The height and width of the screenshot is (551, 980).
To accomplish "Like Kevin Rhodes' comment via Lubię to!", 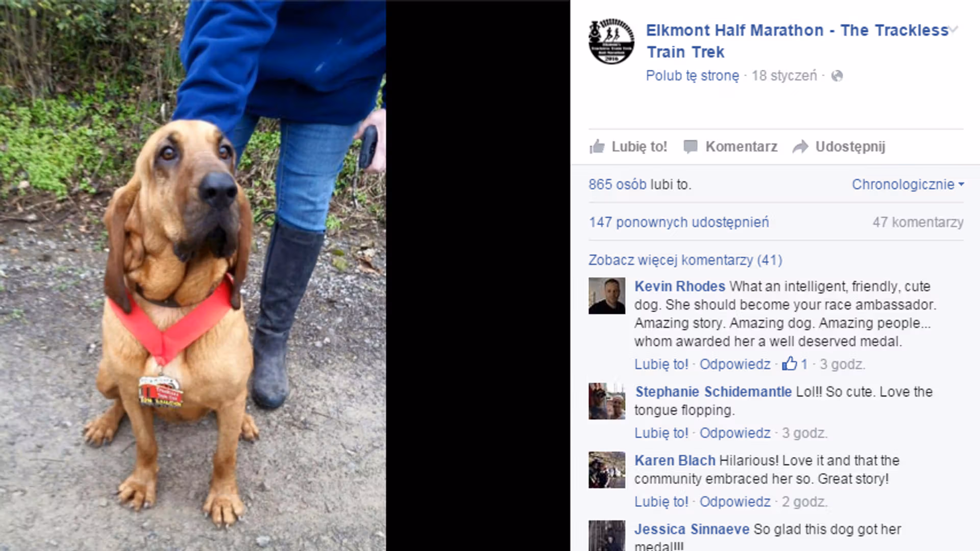I will pyautogui.click(x=661, y=364).
